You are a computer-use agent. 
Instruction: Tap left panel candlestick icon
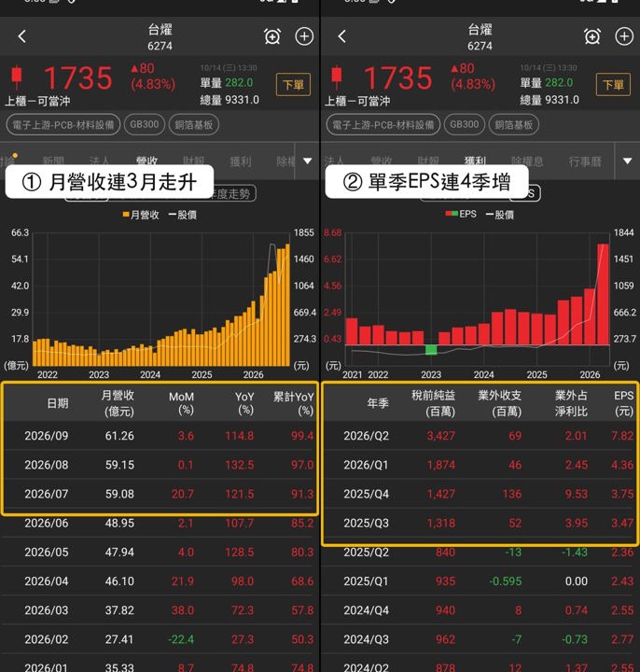[17, 76]
